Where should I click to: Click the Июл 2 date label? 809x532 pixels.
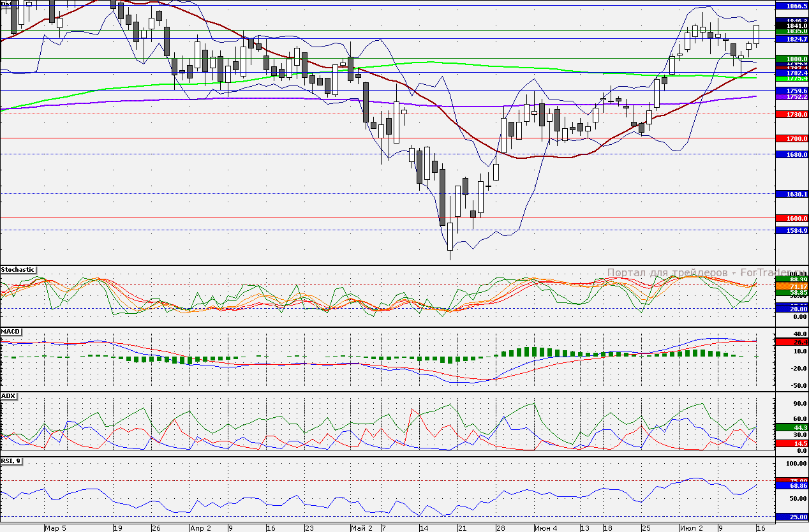[691, 528]
